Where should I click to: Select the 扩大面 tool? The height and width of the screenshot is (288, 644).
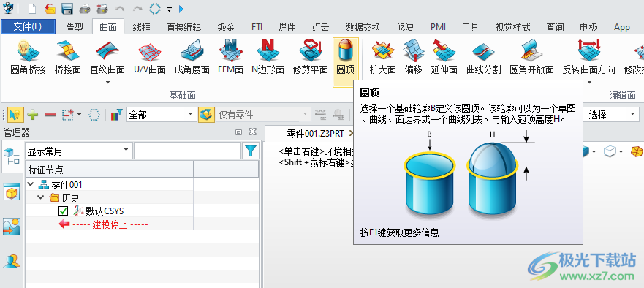[x=383, y=58]
